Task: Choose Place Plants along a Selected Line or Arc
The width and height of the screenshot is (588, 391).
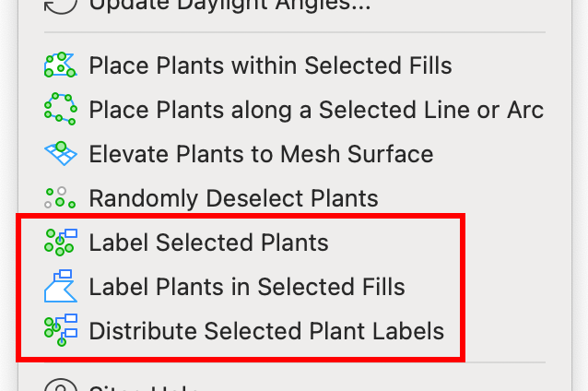Action: [316, 110]
